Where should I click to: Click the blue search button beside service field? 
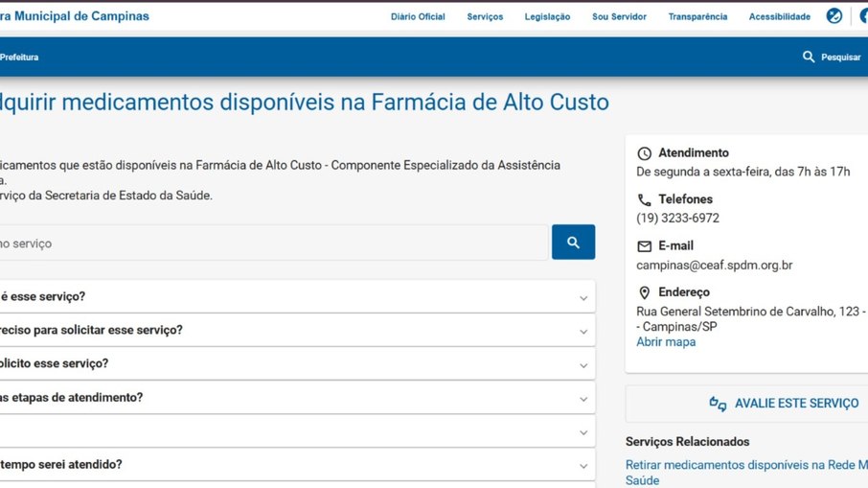[573, 242]
